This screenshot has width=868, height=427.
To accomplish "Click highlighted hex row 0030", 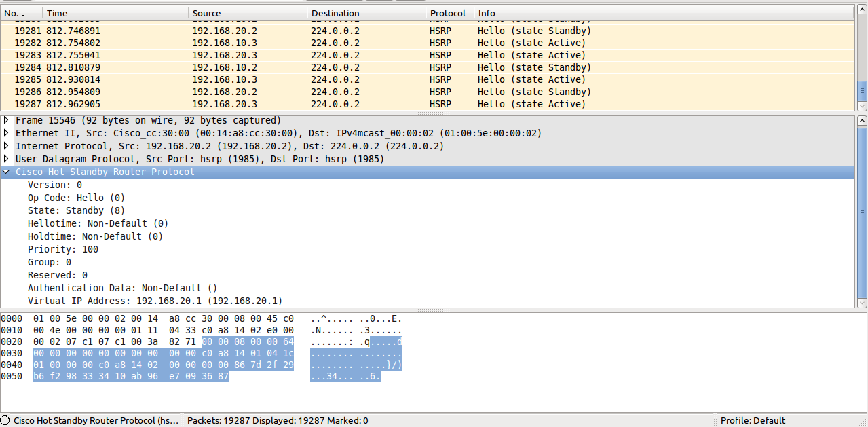I will (x=164, y=353).
